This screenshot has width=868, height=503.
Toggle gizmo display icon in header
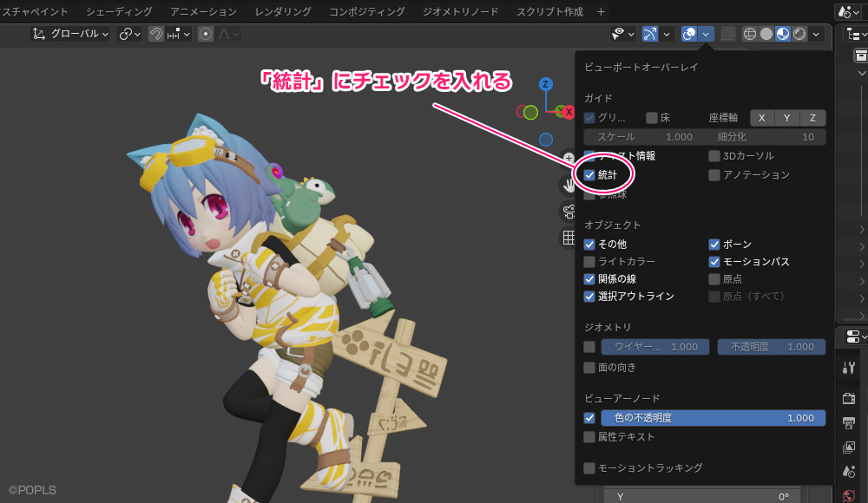click(x=650, y=35)
